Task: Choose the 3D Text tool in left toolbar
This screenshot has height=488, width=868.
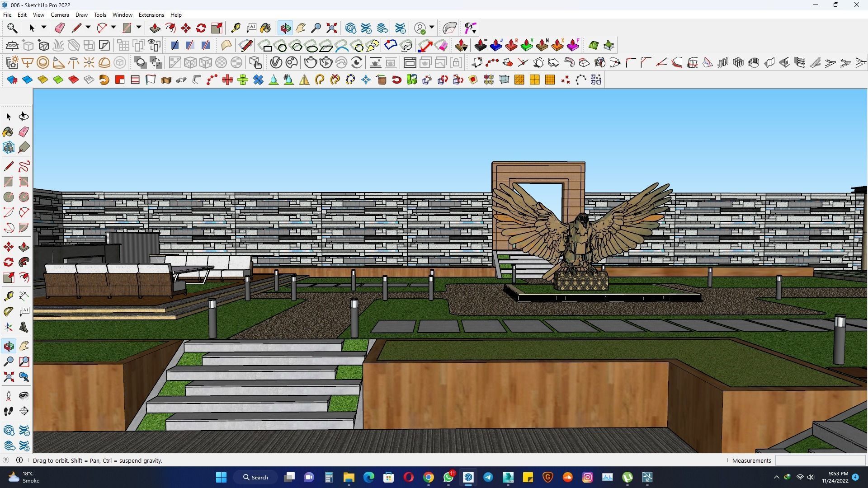Action: [24, 327]
